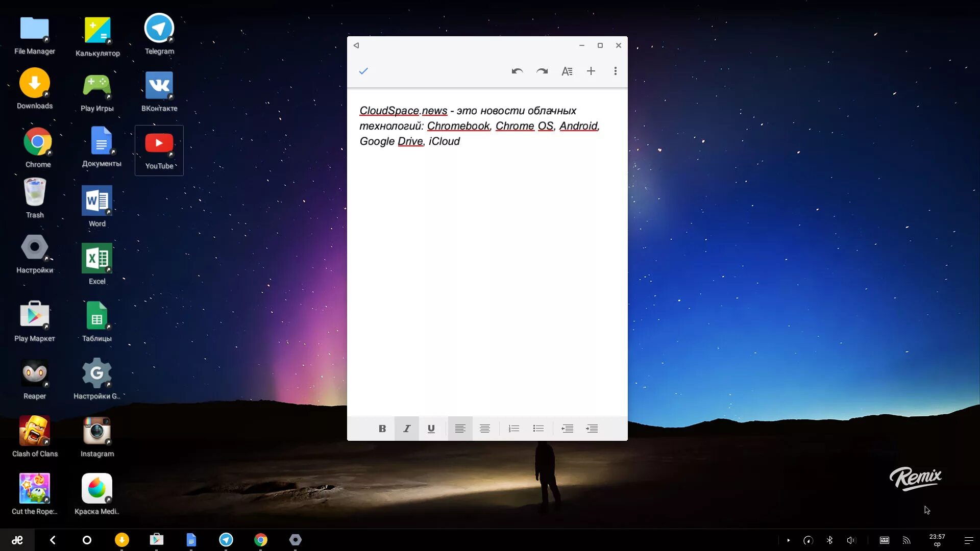Turn off italic formatting

(407, 429)
